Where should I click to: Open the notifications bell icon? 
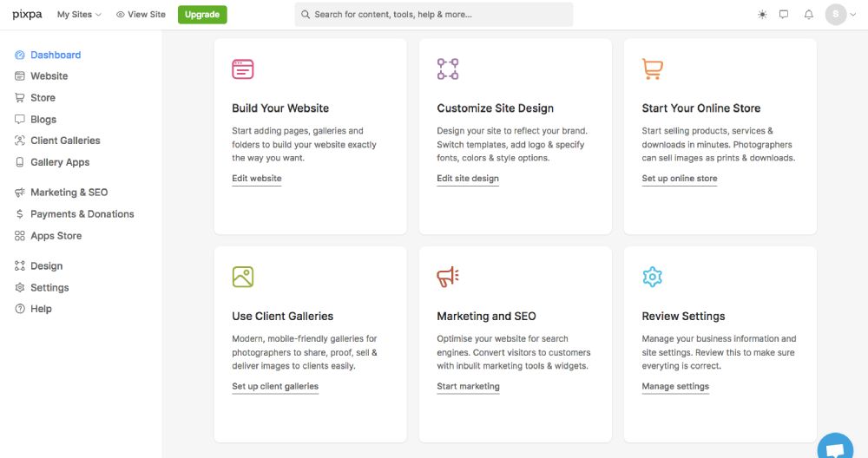pos(809,15)
